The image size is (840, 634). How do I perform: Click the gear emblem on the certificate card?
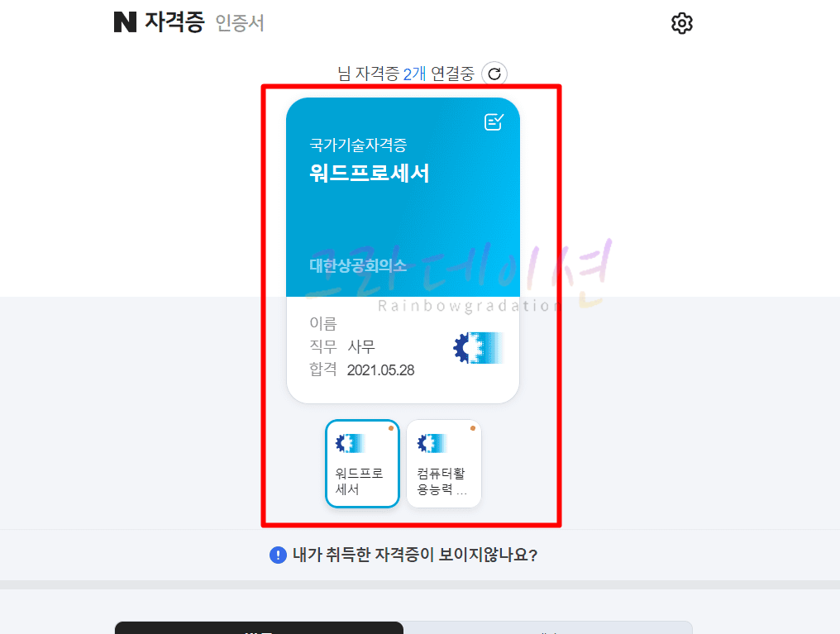479,348
